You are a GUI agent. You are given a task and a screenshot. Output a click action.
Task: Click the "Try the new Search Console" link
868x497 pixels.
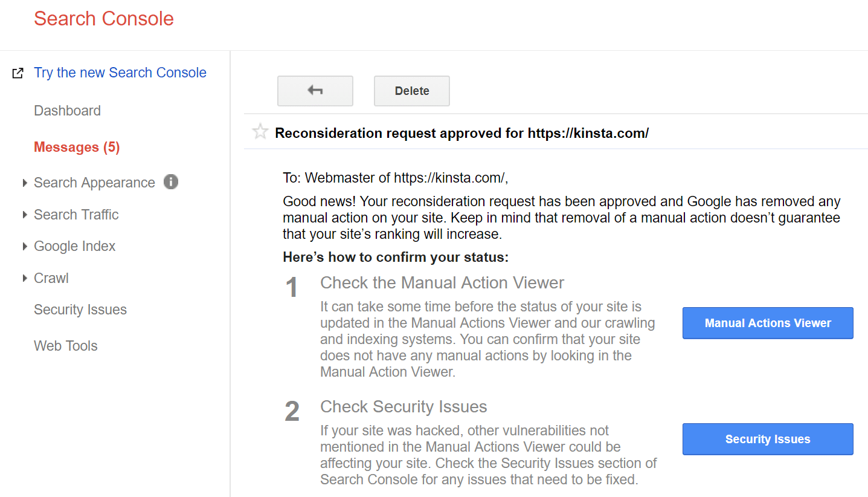coord(120,72)
